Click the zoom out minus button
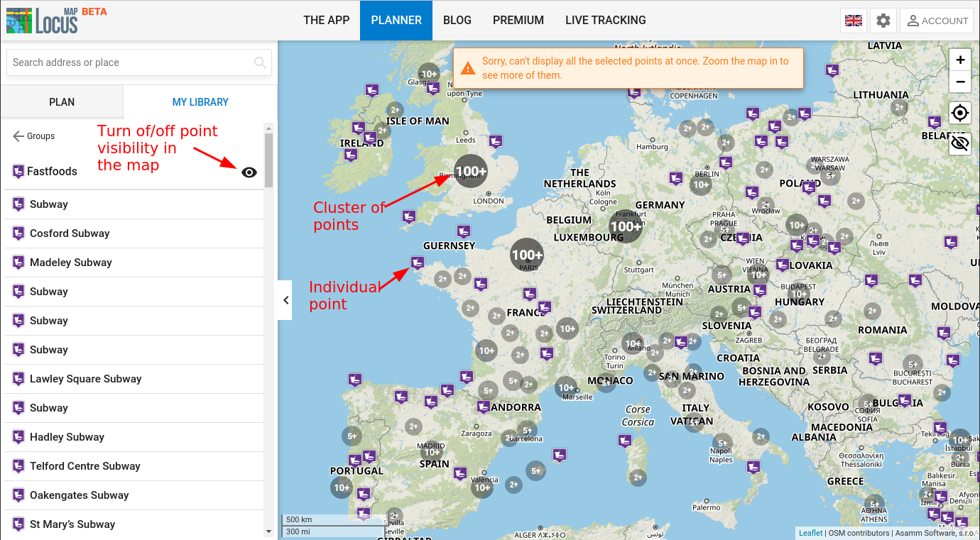980x540 pixels. 960,82
